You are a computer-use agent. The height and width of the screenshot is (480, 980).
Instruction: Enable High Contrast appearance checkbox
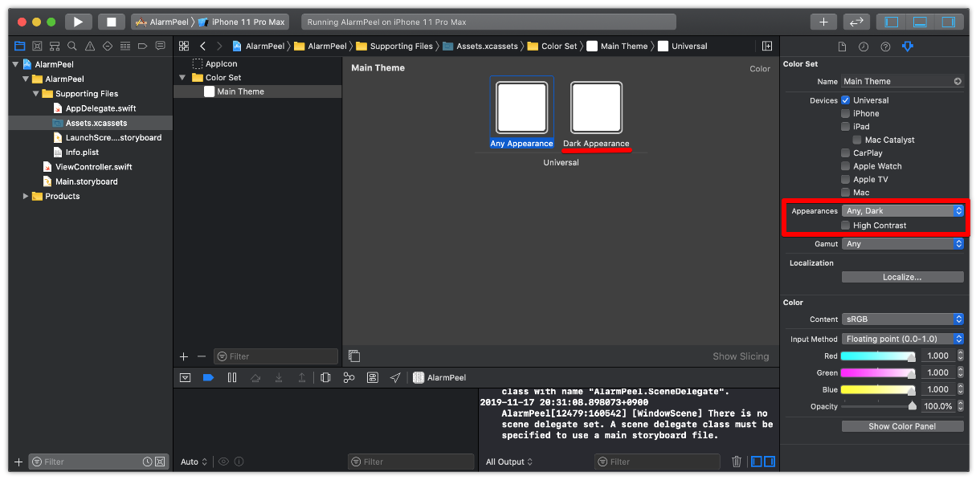[x=845, y=226]
